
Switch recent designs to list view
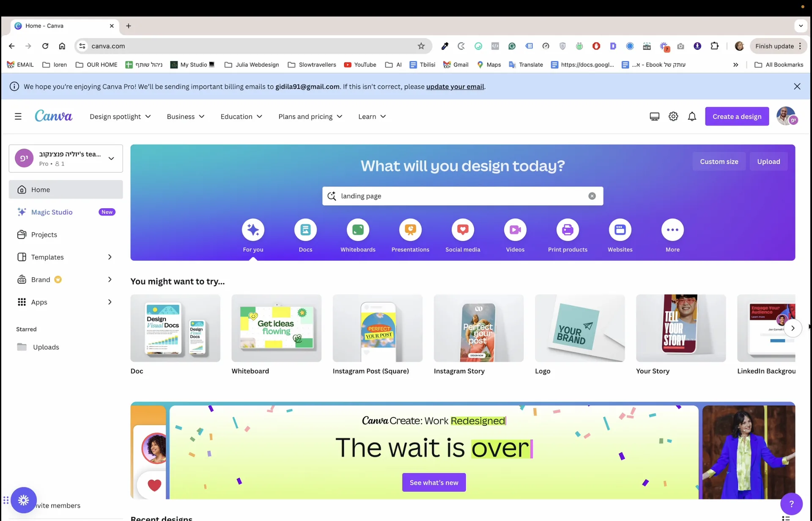click(786, 518)
